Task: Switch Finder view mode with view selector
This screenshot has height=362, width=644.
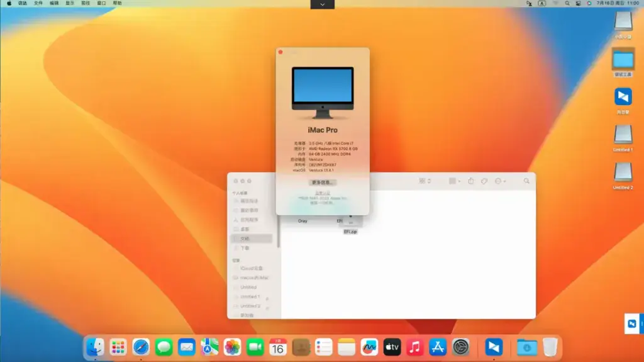Action: click(425, 181)
